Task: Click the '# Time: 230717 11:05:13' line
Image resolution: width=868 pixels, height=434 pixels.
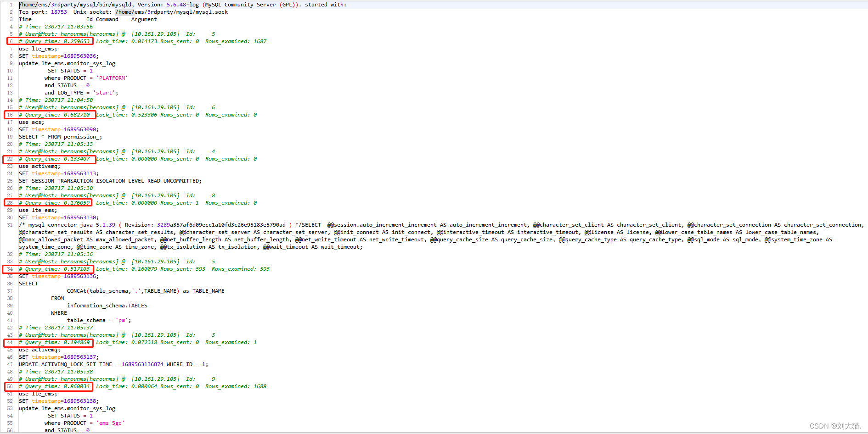Action: point(56,144)
